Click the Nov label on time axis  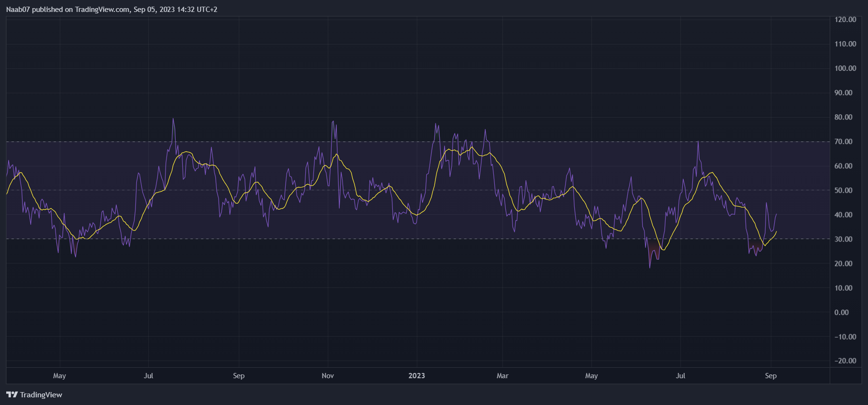click(328, 376)
